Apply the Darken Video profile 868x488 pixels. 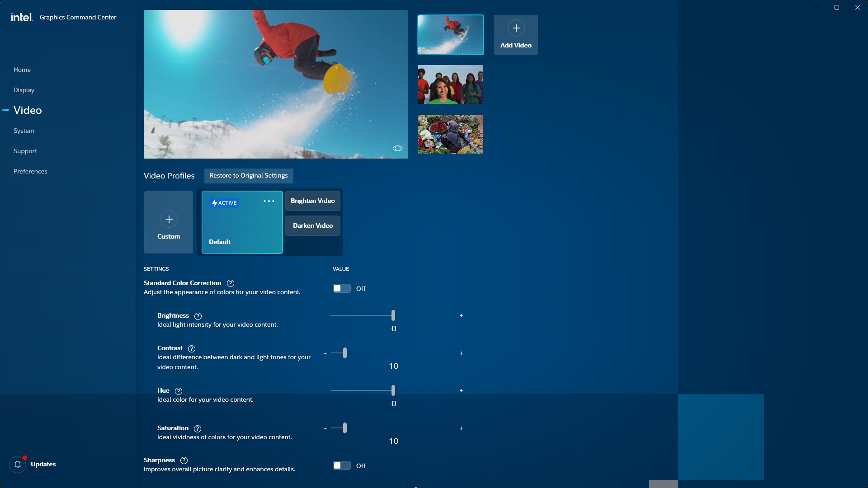pyautogui.click(x=312, y=225)
